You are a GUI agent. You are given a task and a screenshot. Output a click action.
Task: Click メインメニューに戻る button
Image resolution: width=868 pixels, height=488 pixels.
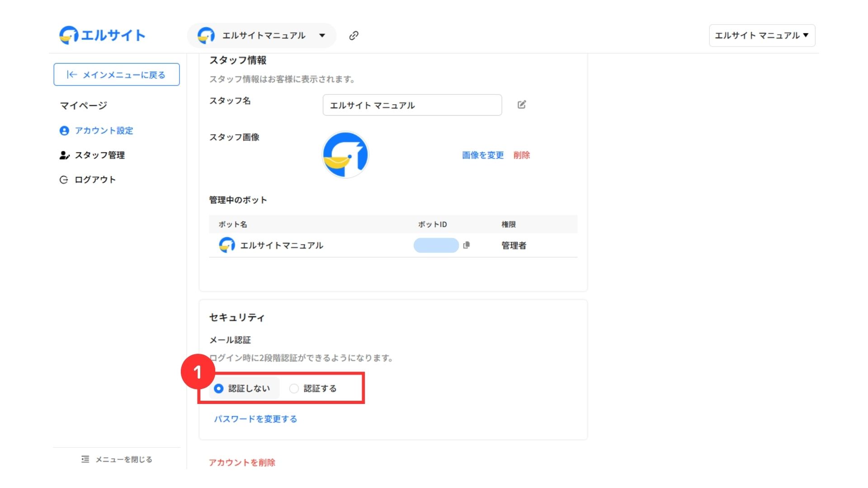117,75
